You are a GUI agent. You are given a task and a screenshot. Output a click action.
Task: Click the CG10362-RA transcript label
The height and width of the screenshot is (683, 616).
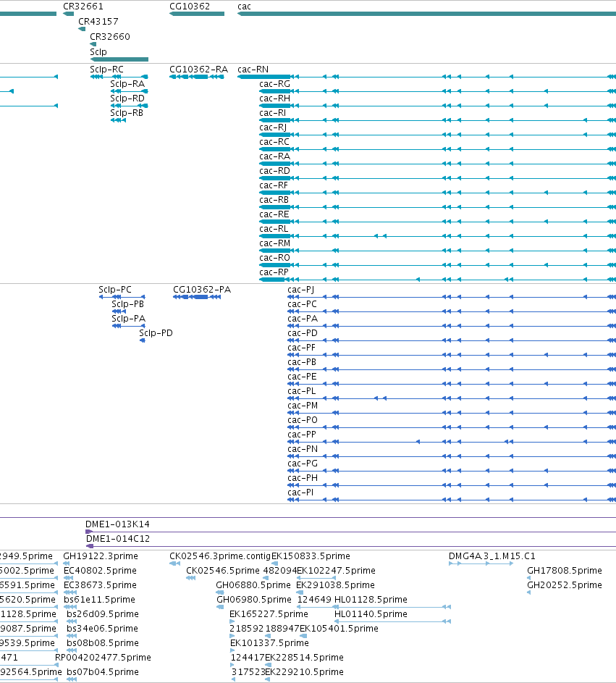pyautogui.click(x=198, y=70)
